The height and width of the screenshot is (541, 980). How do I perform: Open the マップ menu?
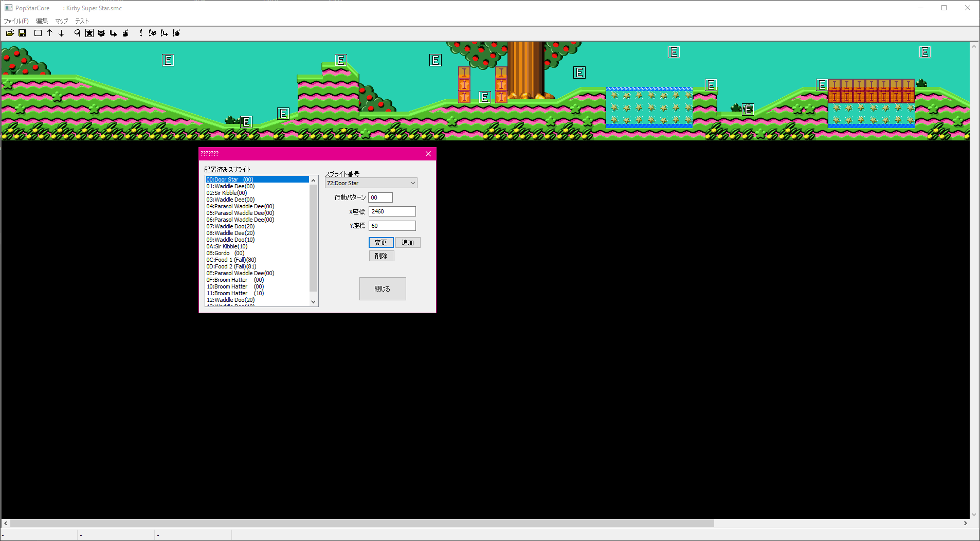[x=62, y=21]
